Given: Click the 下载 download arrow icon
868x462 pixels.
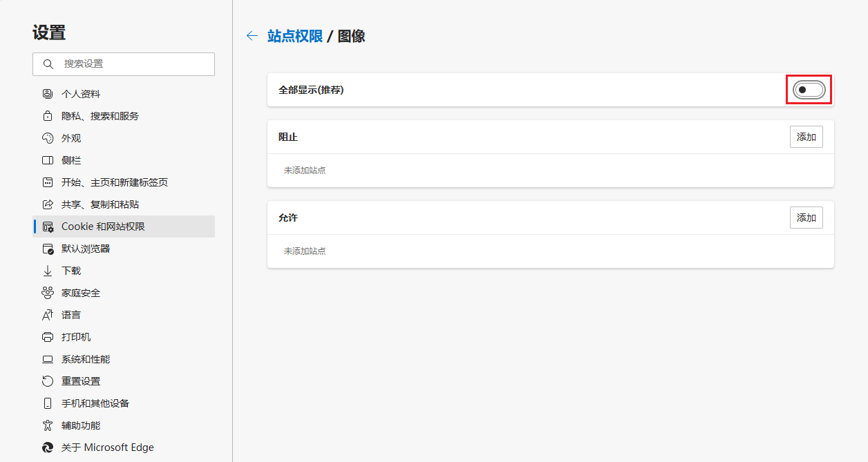Looking at the screenshot, I should pos(47,270).
